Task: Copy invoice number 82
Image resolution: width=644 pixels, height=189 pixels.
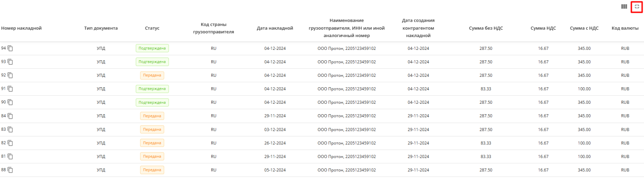Action: tap(10, 143)
